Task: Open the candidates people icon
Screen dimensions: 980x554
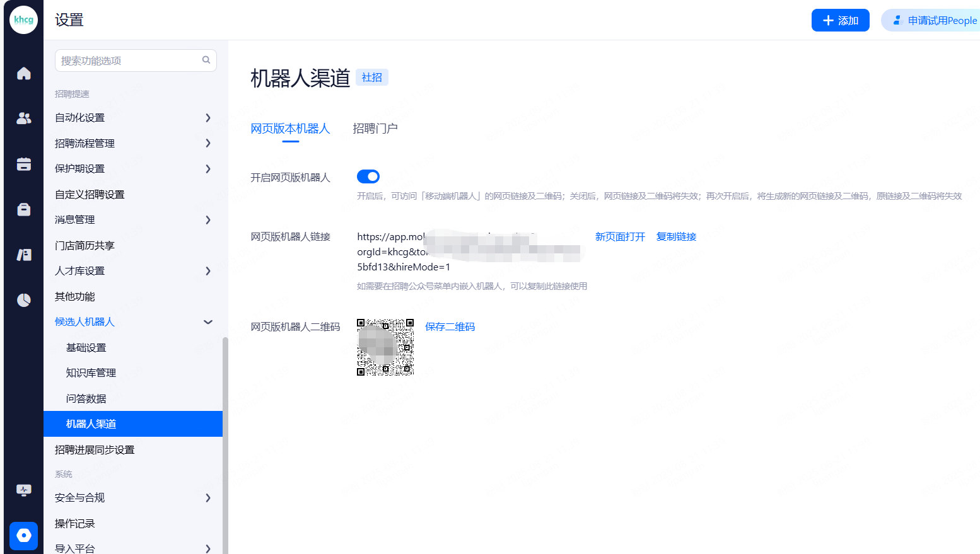Action: (24, 118)
